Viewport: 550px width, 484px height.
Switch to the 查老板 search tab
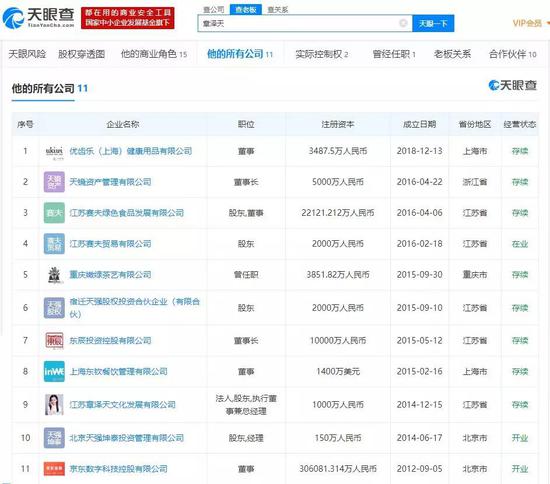pos(246,10)
